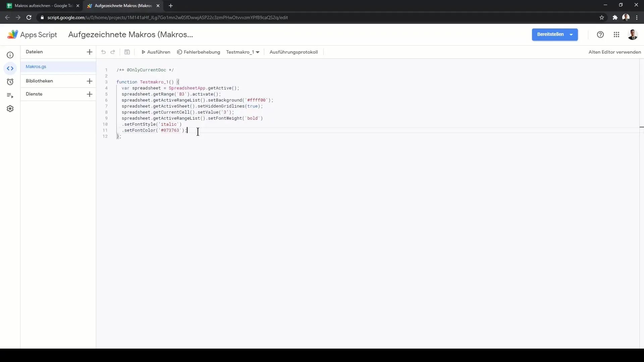Click the Save (floppy disk) icon

(x=128, y=52)
